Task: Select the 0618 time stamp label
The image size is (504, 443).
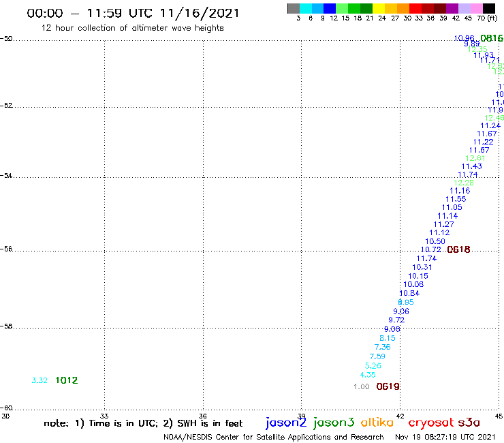Action: click(x=458, y=249)
